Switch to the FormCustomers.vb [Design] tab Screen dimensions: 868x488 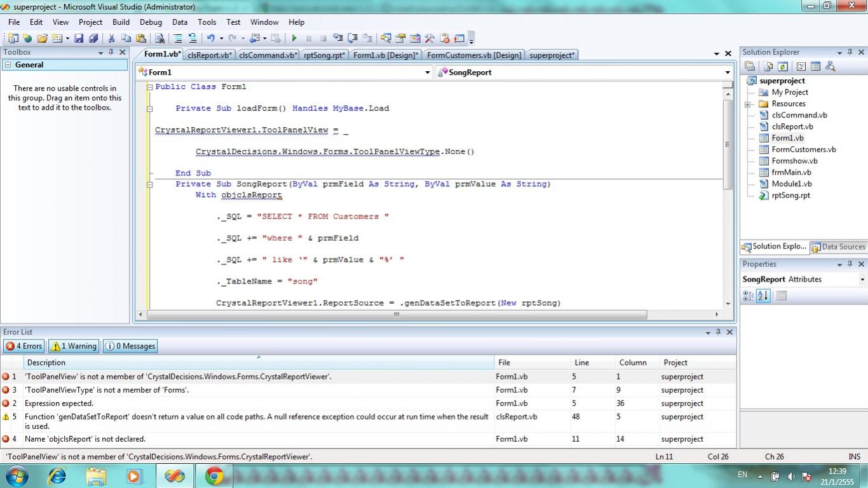474,55
